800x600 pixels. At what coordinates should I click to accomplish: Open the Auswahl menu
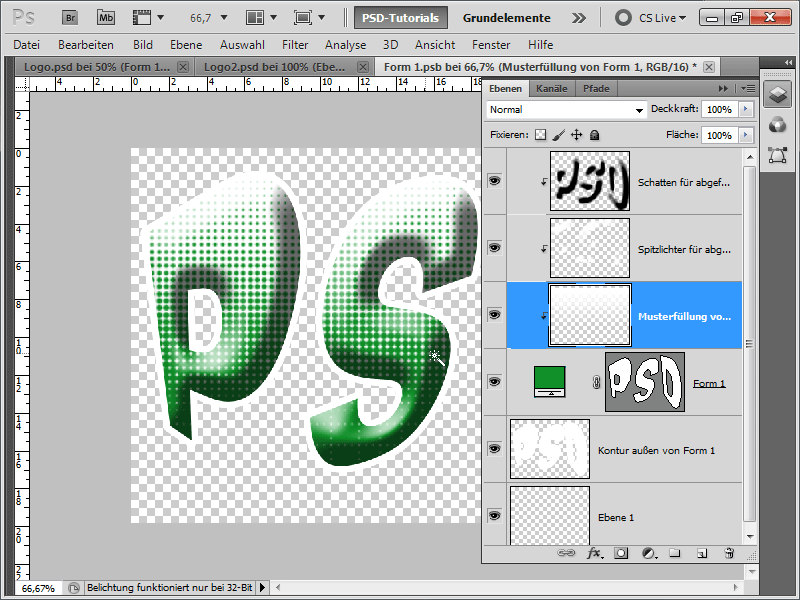(242, 45)
